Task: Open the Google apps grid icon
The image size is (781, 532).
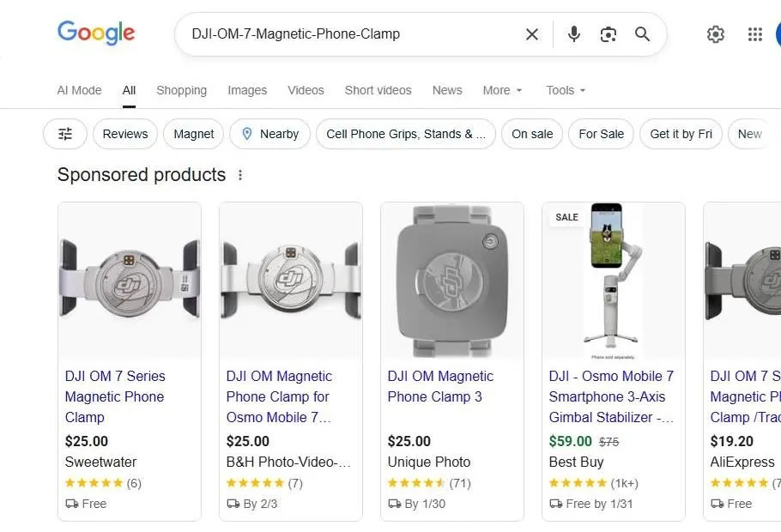Action: point(754,34)
